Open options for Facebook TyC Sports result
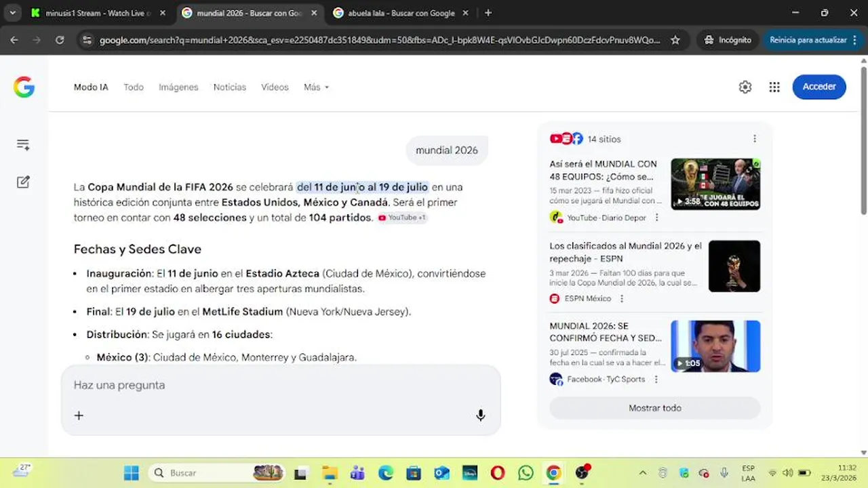Image resolution: width=868 pixels, height=488 pixels. pyautogui.click(x=656, y=379)
